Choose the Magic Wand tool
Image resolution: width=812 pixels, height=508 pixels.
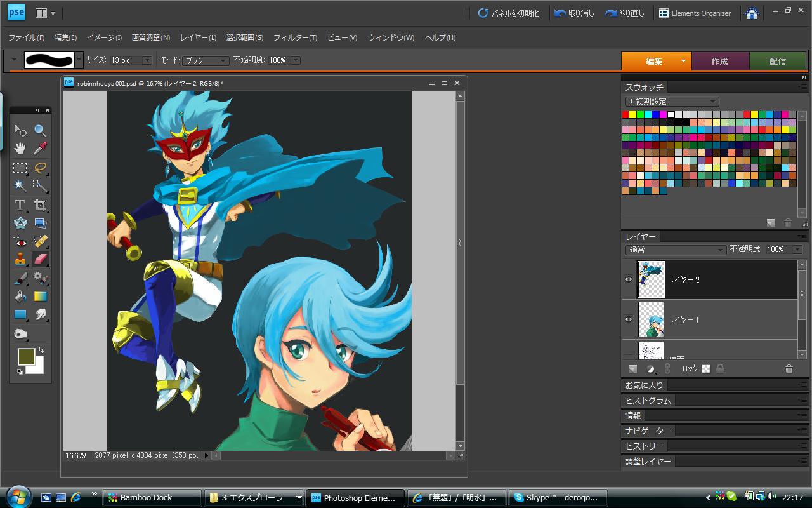20,185
